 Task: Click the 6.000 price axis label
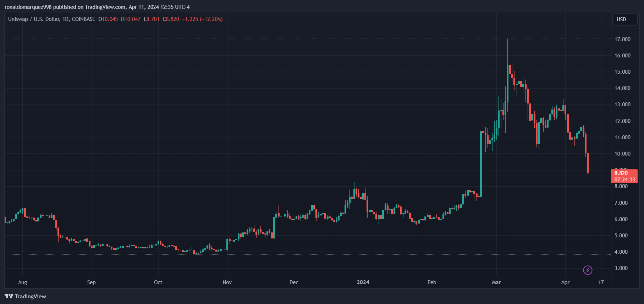(621, 219)
